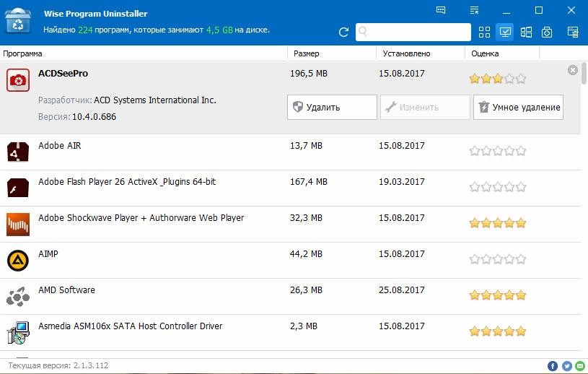Image resolution: width=588 pixels, height=374 pixels.
Task: Select the Adobe AIR program name
Action: (x=60, y=146)
